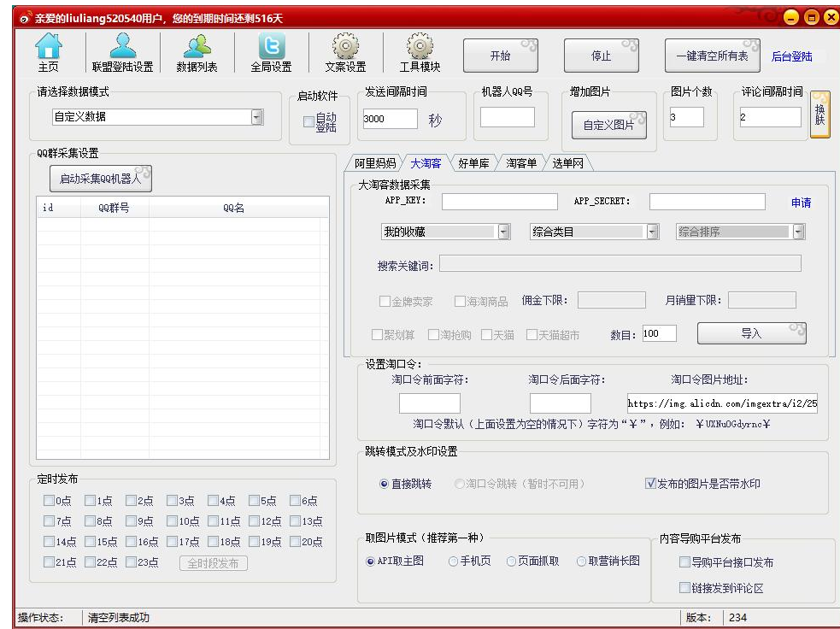Click the QQ群号 column header

pos(115,208)
